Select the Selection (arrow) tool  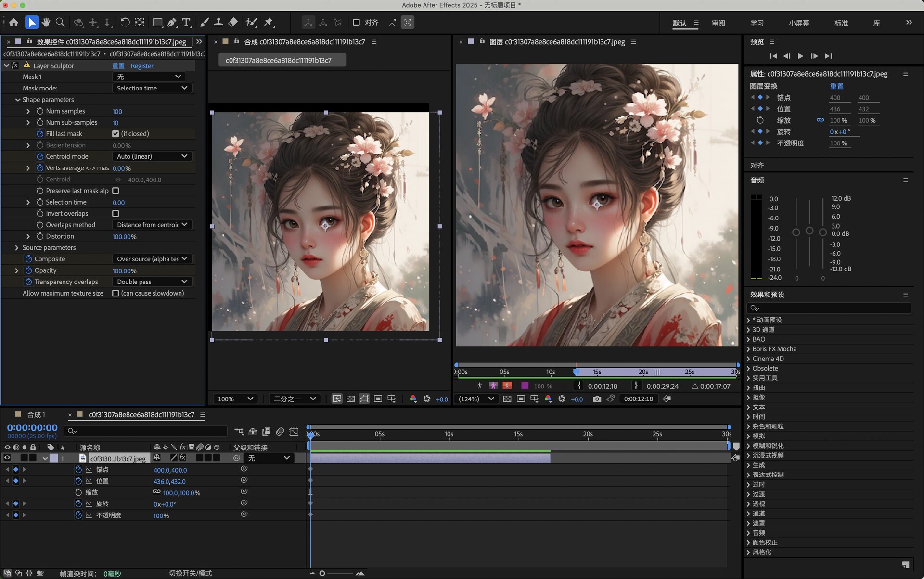point(31,22)
